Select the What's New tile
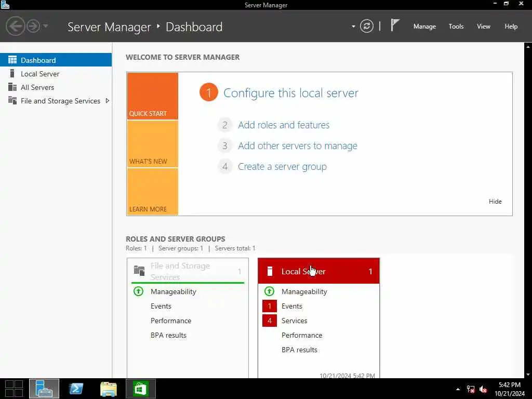Screen dimensions: 532x399 coord(152,144)
